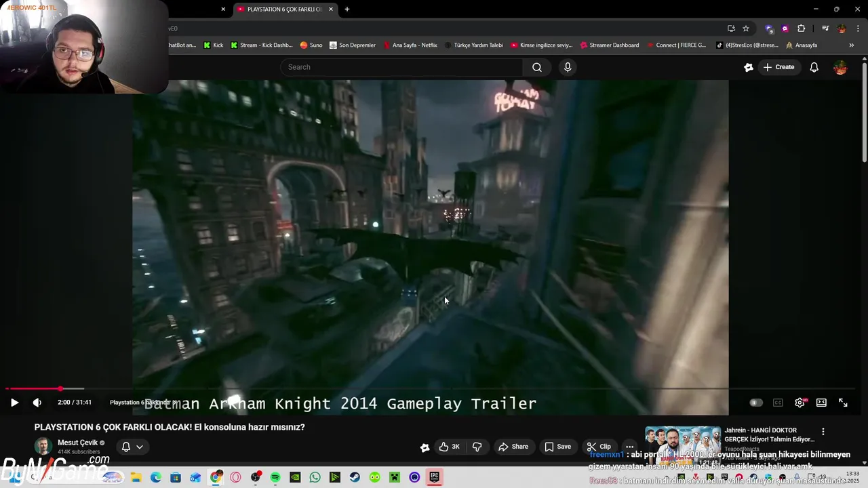Toggle closed captions (CC) button
This screenshot has height=488, width=868.
(x=778, y=403)
